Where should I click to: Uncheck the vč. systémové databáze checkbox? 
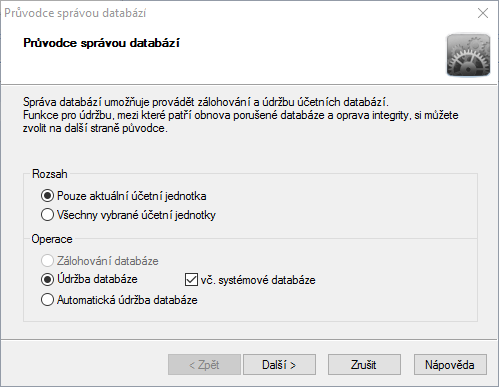191,280
